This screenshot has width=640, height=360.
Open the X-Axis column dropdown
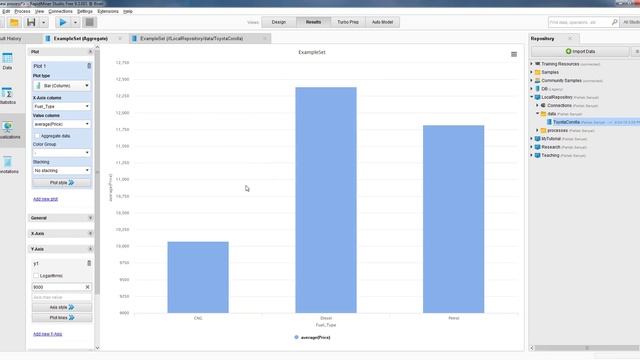62,106
